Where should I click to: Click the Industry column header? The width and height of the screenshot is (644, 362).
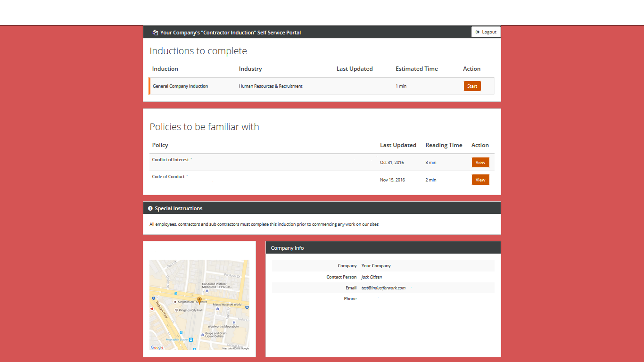click(250, 69)
